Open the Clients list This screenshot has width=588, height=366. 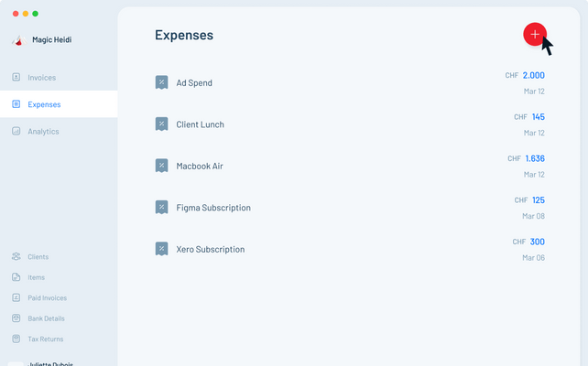38,257
